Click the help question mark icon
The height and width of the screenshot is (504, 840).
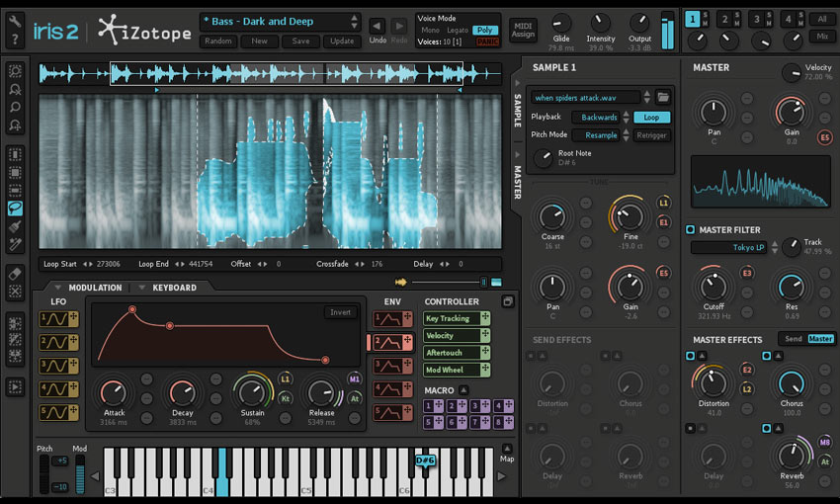pyautogui.click(x=15, y=40)
